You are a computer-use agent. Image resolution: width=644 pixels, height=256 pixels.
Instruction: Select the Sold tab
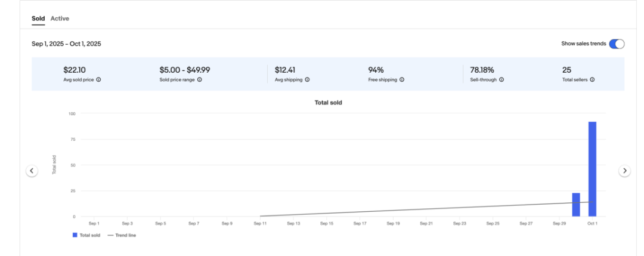(38, 18)
